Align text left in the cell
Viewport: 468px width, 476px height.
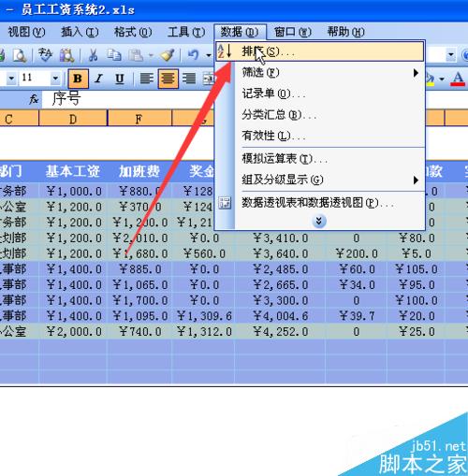146,79
